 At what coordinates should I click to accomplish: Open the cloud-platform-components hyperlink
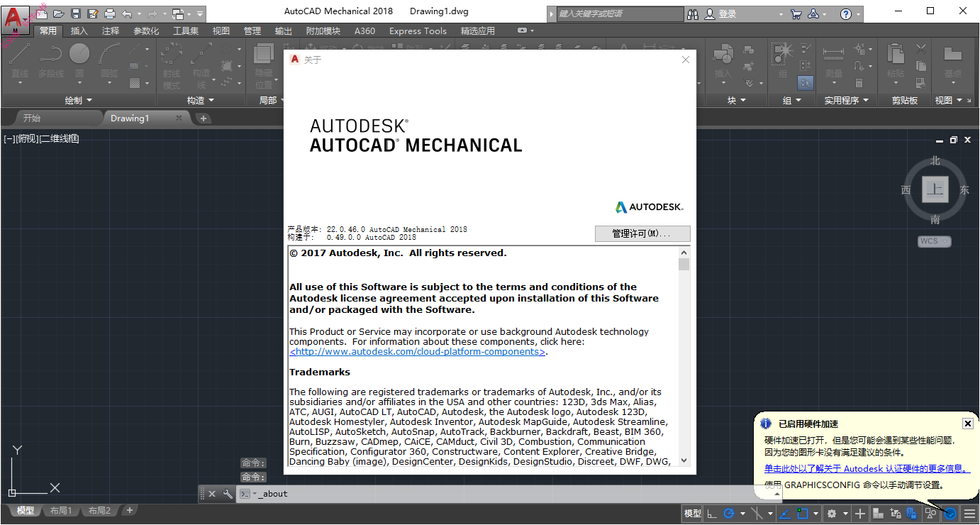pyautogui.click(x=417, y=351)
